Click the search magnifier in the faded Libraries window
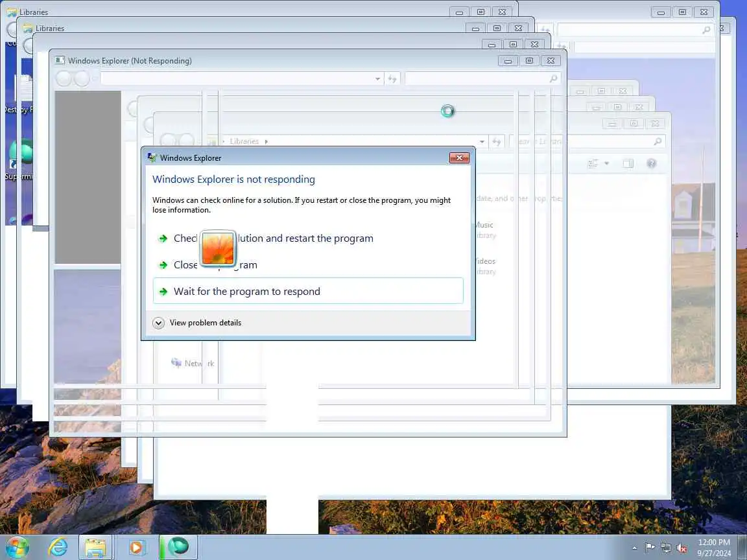Screen dimensions: 747x560 click(658, 141)
